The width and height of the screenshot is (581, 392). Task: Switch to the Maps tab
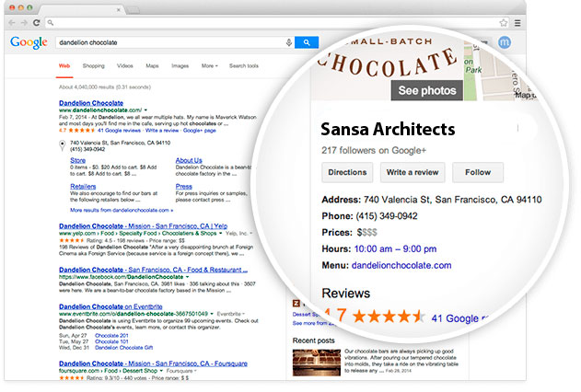point(152,66)
